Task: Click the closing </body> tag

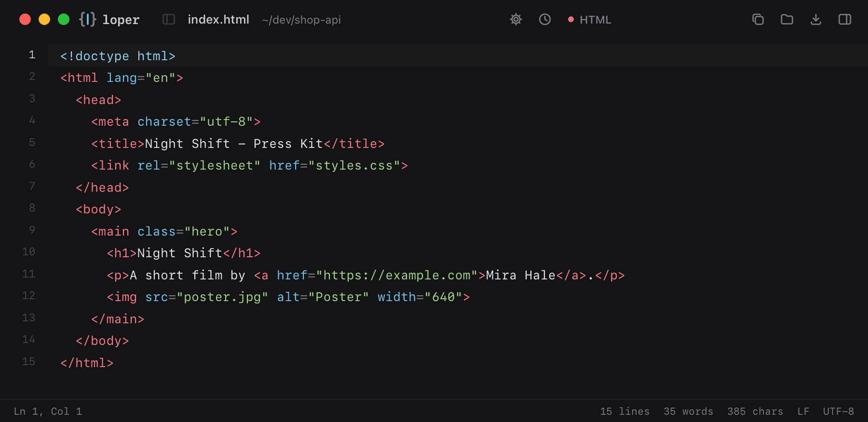Action: [x=102, y=341]
